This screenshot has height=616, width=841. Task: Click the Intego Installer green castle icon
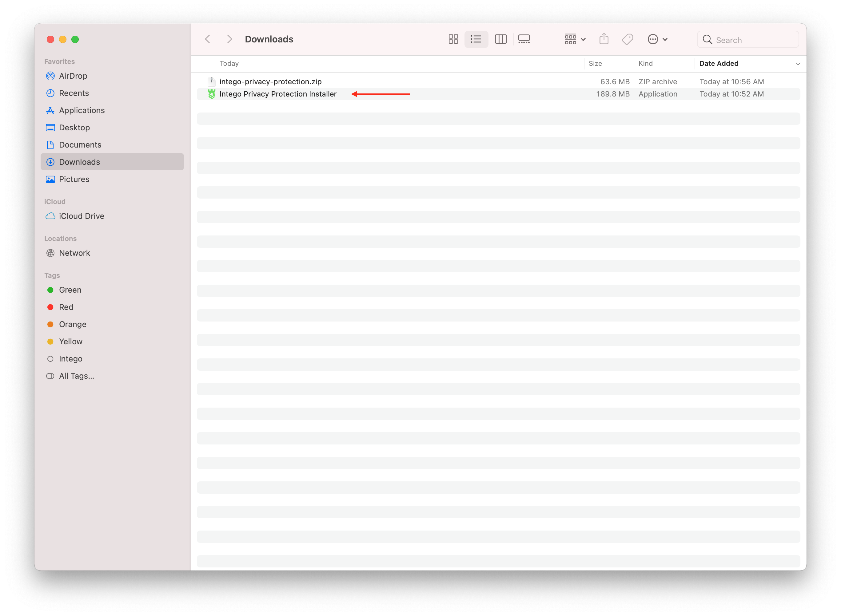click(212, 94)
